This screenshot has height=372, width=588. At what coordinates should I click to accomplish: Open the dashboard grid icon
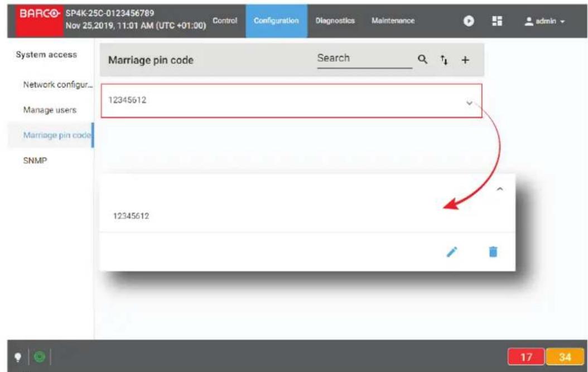(x=497, y=21)
